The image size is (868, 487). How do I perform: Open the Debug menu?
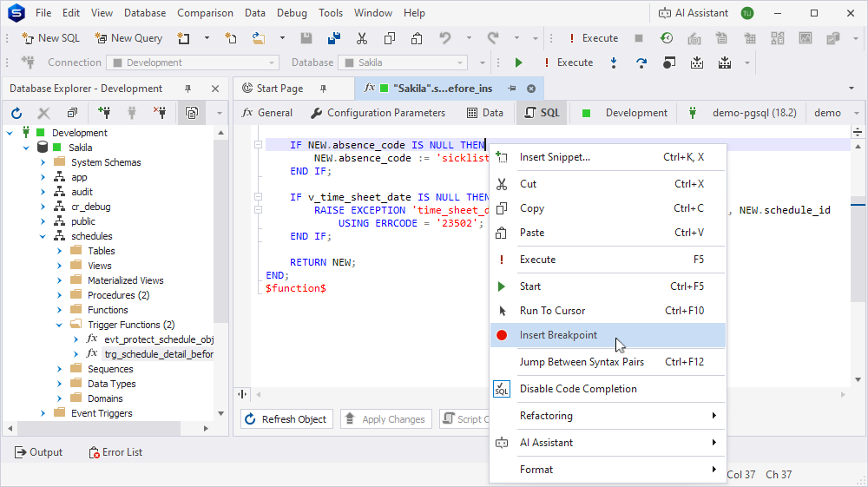pyautogui.click(x=292, y=13)
